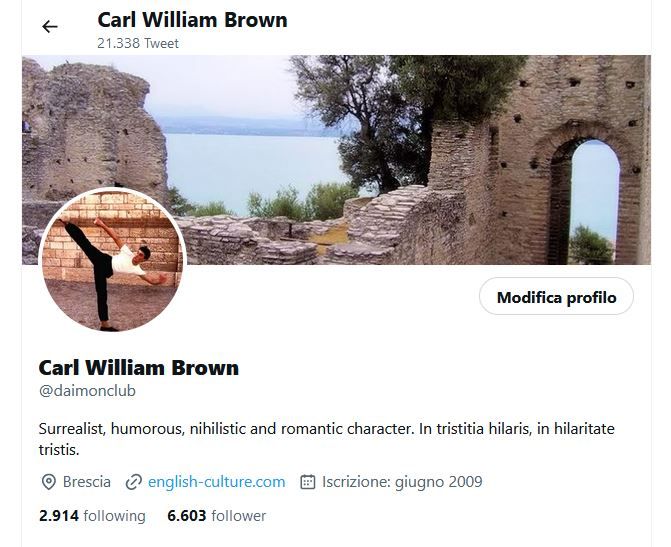The width and height of the screenshot is (671, 547).
Task: Click the calendar join date icon
Action: [x=308, y=482]
